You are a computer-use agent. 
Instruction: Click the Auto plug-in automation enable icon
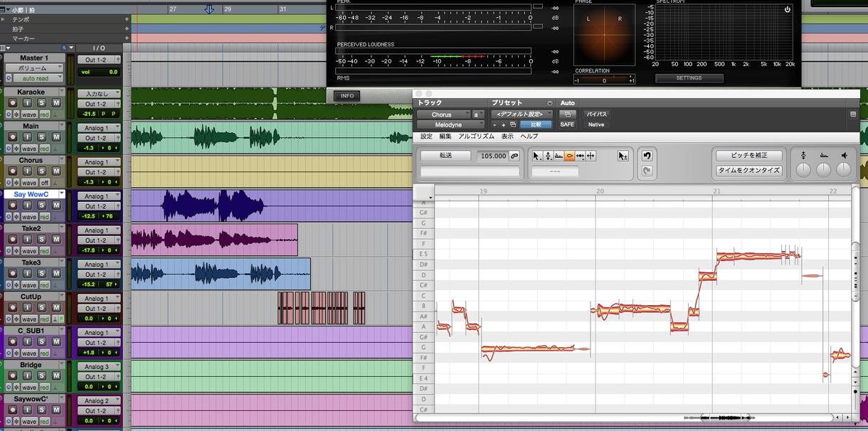567,114
